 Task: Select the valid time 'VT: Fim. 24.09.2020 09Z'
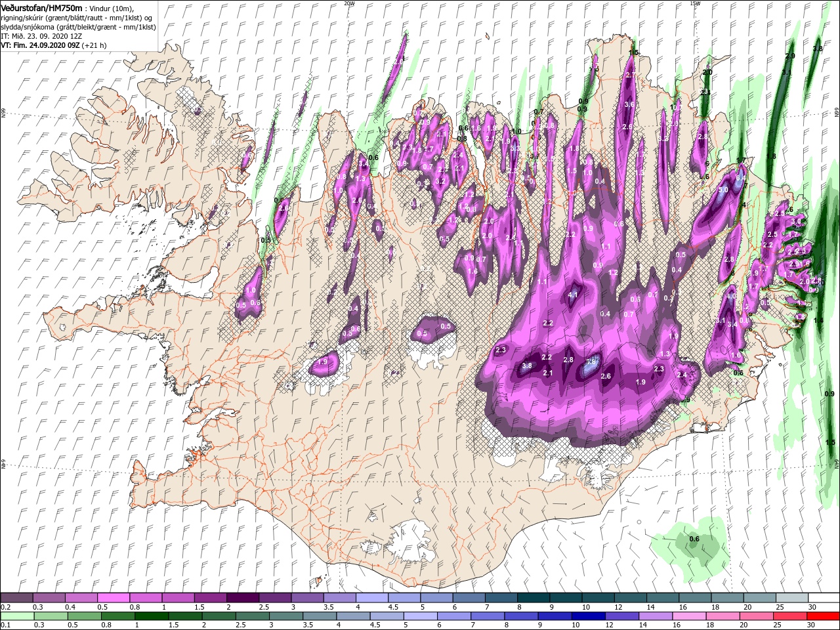pyautogui.click(x=39, y=45)
